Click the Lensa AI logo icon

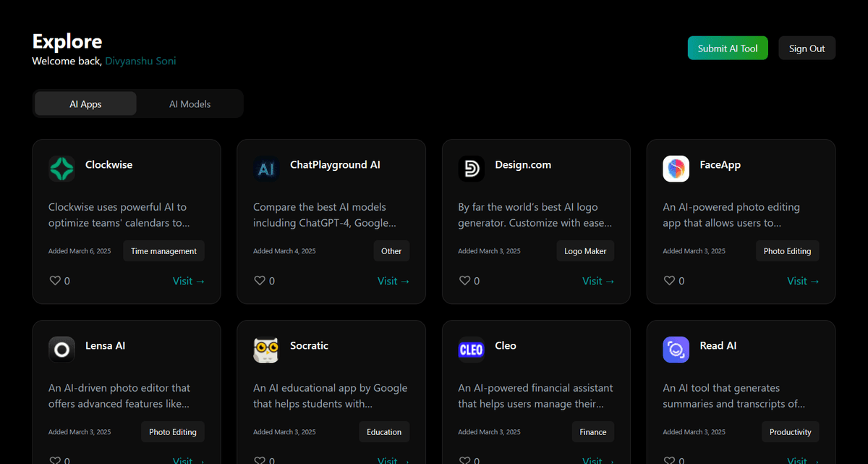click(x=61, y=350)
